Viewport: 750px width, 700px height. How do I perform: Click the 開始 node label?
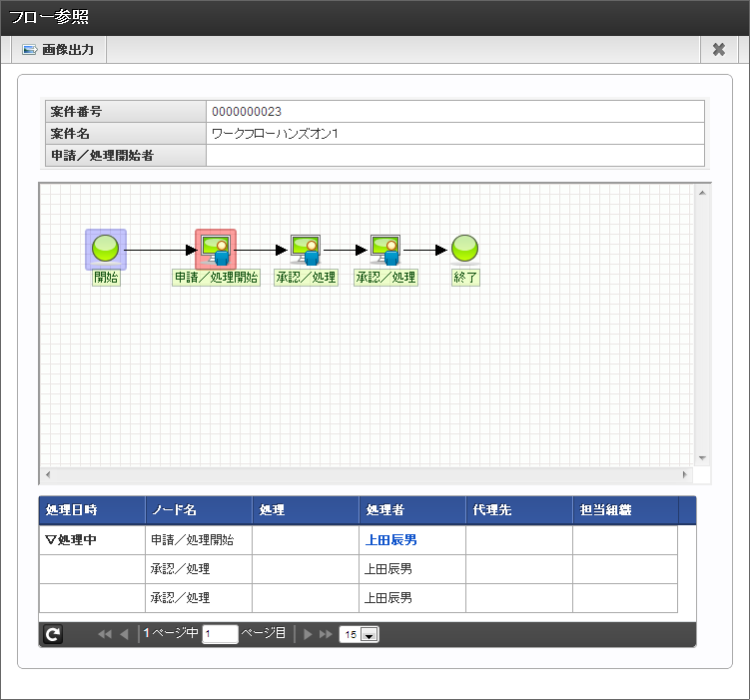[x=106, y=278]
